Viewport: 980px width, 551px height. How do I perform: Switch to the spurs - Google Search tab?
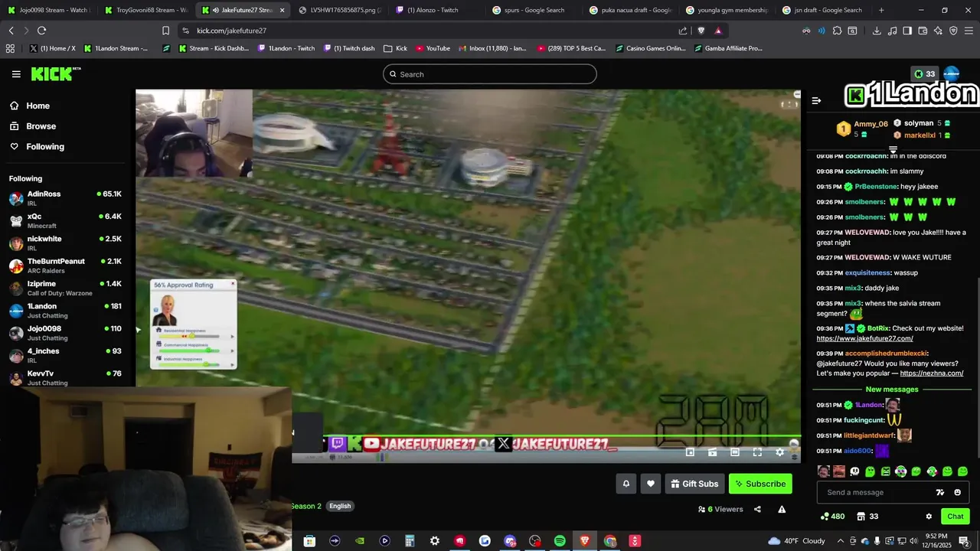(534, 10)
